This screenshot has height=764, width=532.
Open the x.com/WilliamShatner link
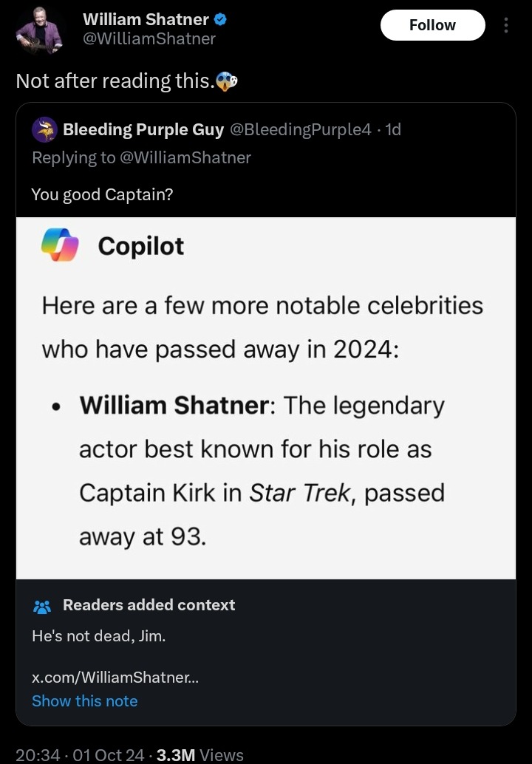[115, 678]
